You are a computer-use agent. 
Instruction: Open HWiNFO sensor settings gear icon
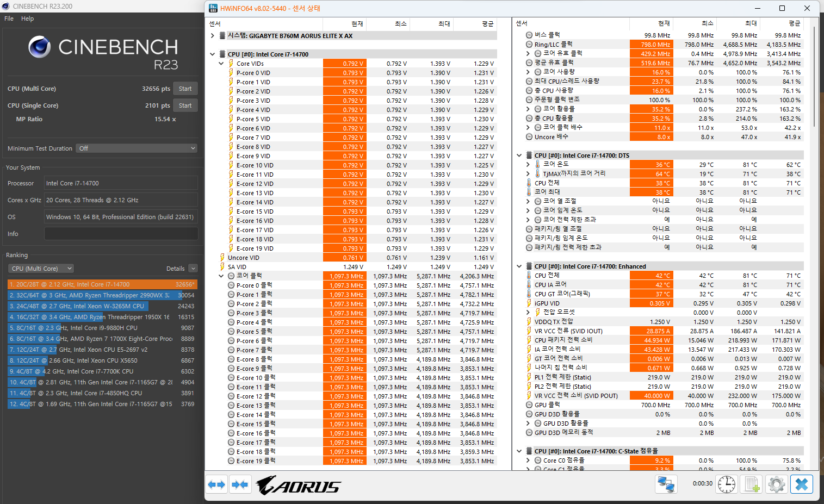tap(777, 484)
